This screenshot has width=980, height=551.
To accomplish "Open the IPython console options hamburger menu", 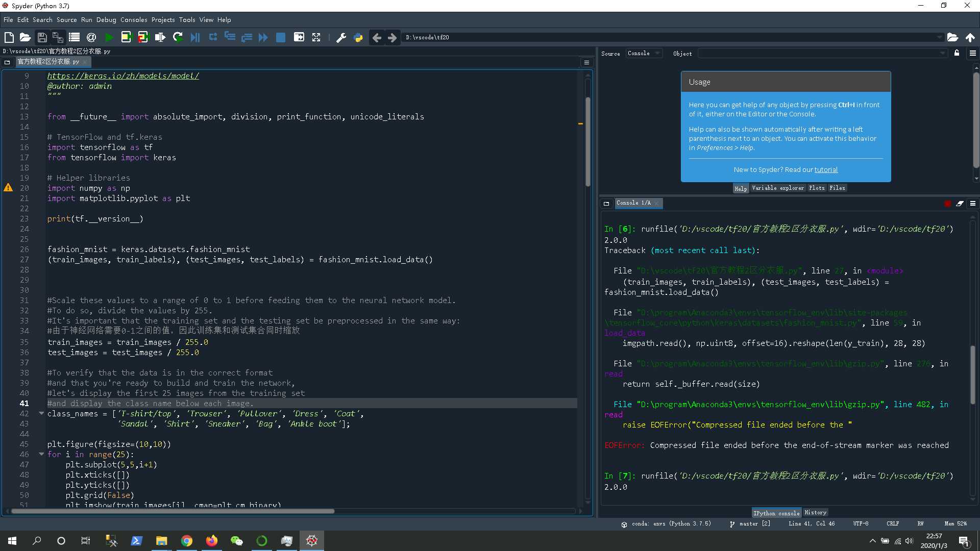I will (x=973, y=203).
